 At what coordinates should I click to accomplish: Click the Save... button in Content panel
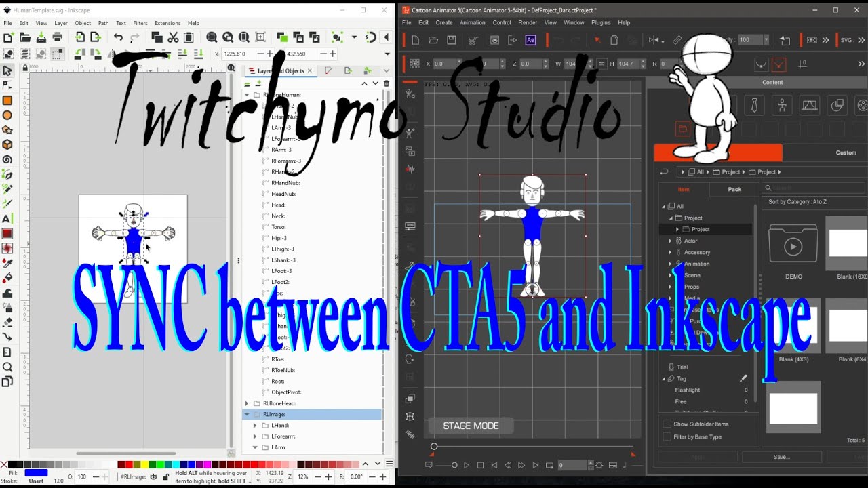pyautogui.click(x=781, y=457)
